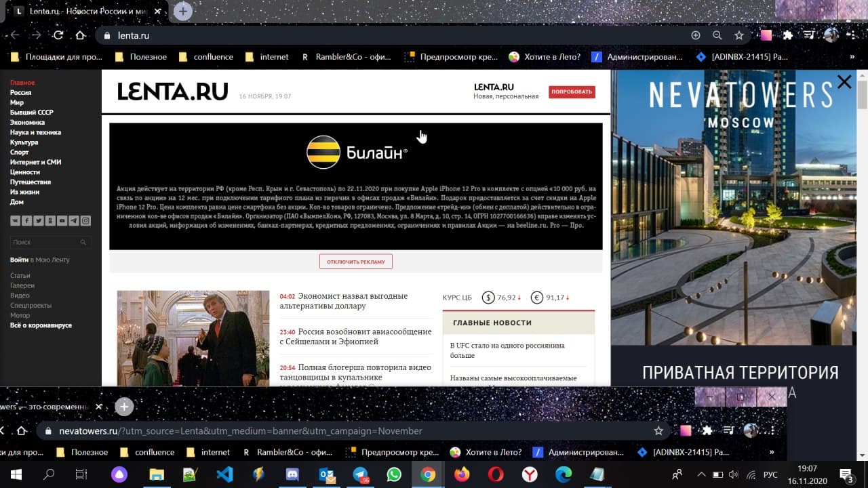Open UFC news item in Главные новости

click(507, 350)
